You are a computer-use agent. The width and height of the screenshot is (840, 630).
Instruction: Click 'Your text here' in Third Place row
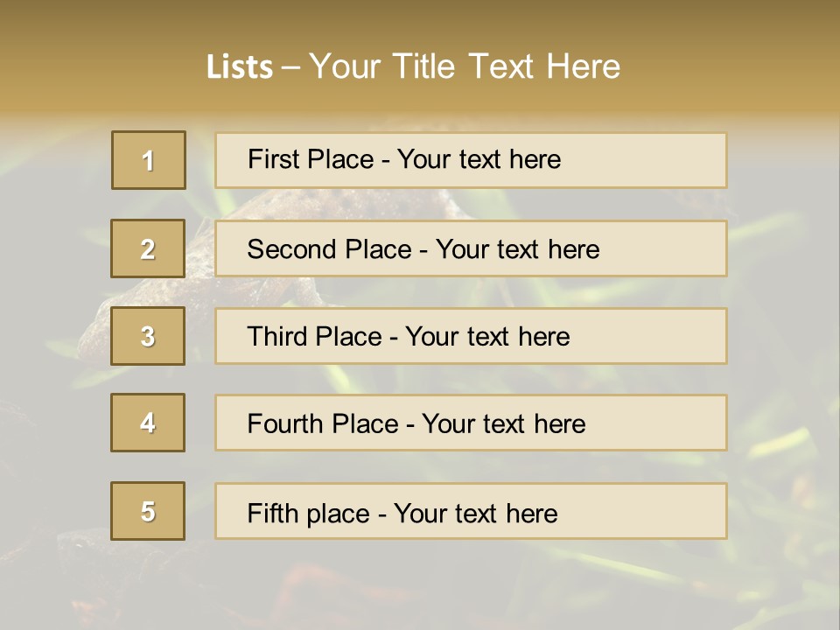(487, 337)
